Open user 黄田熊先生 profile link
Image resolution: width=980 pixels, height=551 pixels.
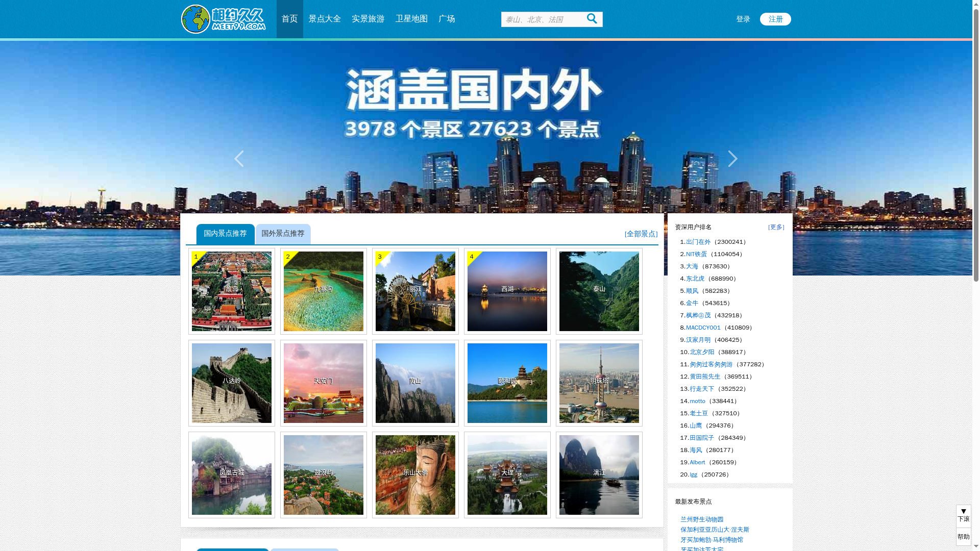pyautogui.click(x=705, y=377)
